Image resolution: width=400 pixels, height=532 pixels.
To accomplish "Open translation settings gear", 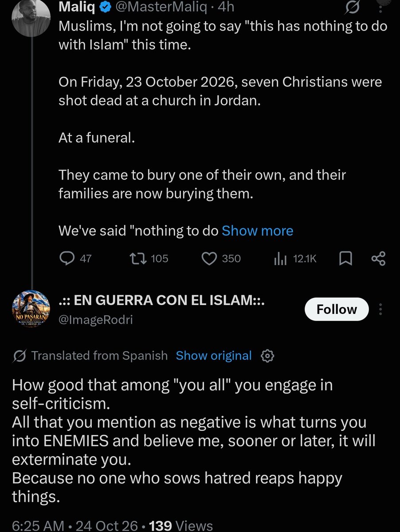I will pyautogui.click(x=268, y=356).
